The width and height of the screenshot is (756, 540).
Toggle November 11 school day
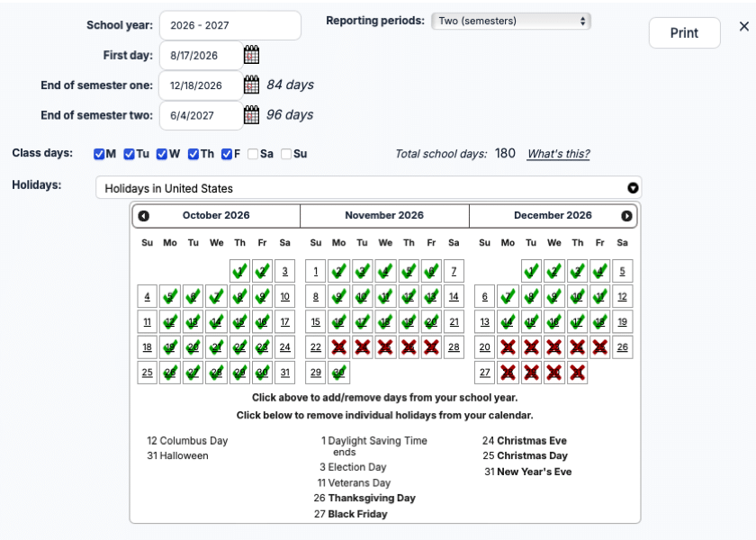coord(385,296)
